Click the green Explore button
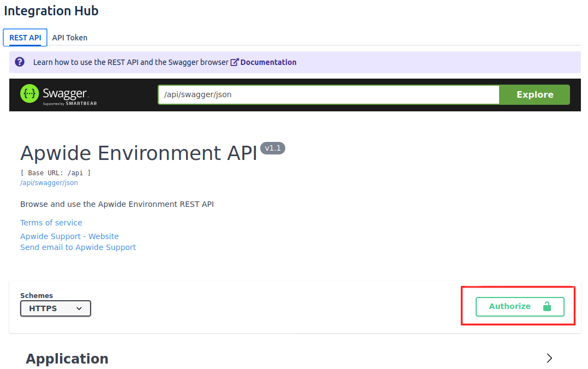This screenshot has width=588, height=369. pos(535,94)
